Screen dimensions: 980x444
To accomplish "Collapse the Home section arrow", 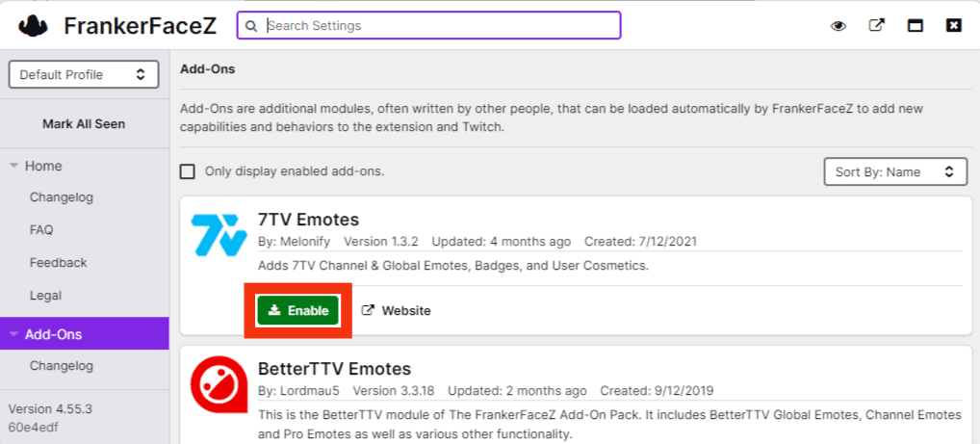I will [x=13, y=167].
